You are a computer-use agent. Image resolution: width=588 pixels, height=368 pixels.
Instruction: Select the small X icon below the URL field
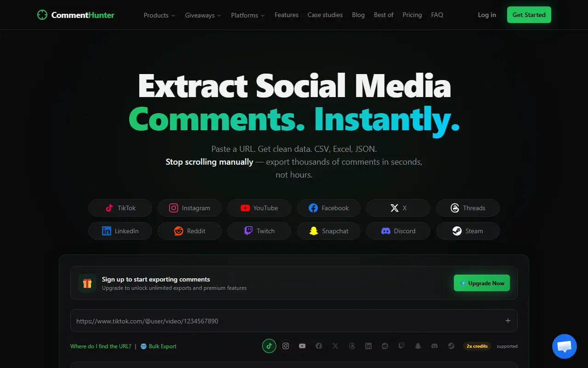(335, 346)
